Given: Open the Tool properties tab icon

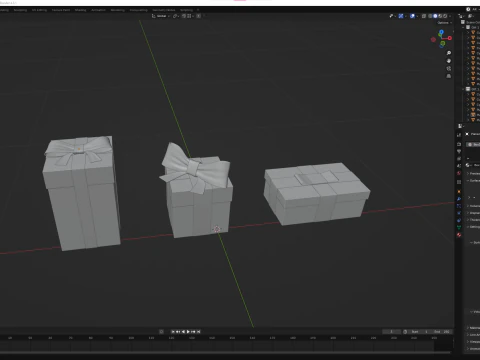Looking at the screenshot, I should pyautogui.click(x=459, y=135).
